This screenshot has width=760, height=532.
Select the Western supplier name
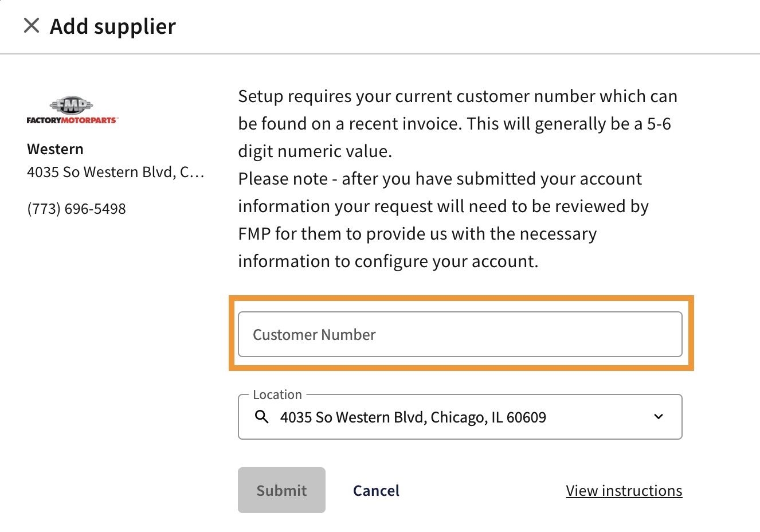[x=55, y=149]
